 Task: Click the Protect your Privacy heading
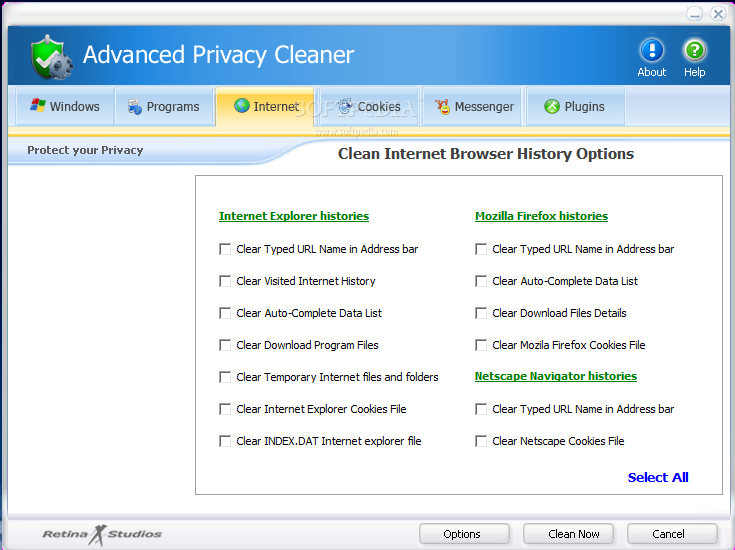coord(85,150)
